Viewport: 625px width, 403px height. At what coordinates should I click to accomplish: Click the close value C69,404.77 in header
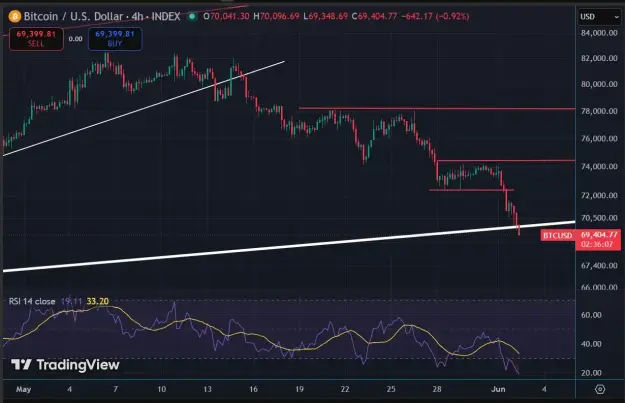[x=374, y=16]
